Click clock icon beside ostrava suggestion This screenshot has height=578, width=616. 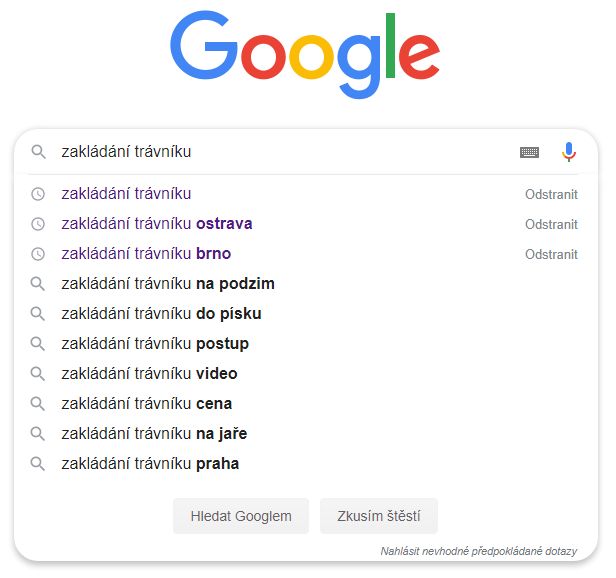coord(38,224)
